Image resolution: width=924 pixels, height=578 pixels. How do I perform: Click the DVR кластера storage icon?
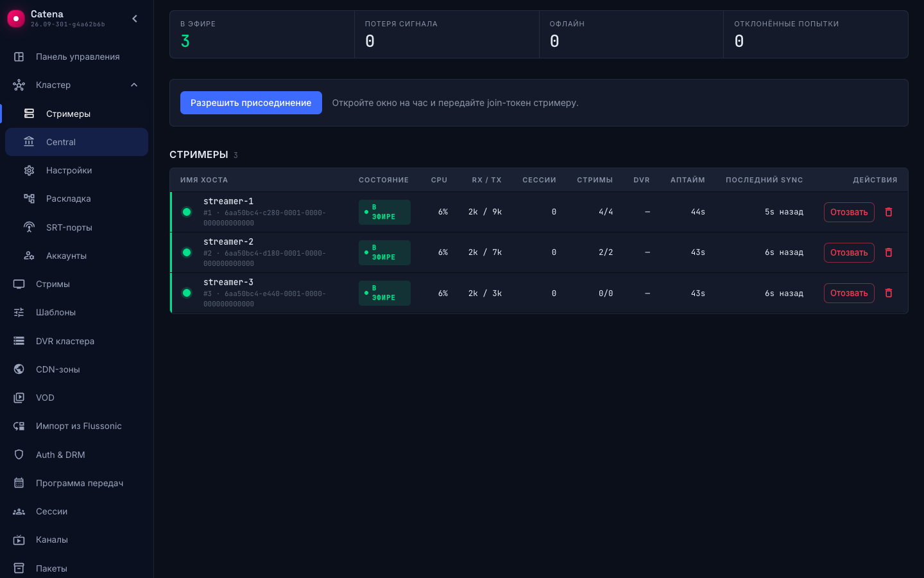[19, 341]
